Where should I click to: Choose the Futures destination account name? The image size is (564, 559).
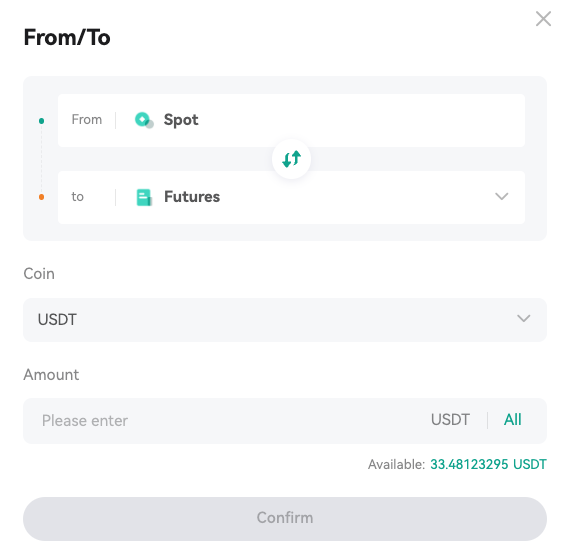[192, 197]
